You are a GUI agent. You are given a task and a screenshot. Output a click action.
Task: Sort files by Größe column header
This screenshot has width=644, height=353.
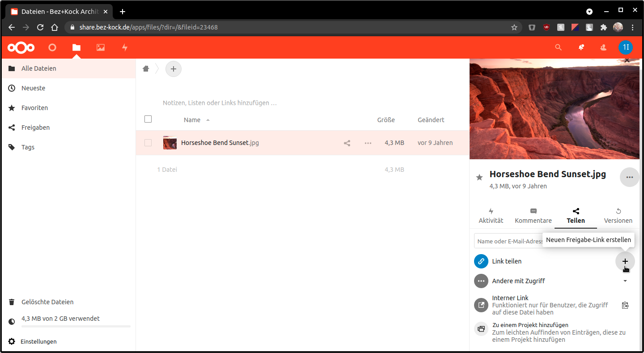coord(386,120)
